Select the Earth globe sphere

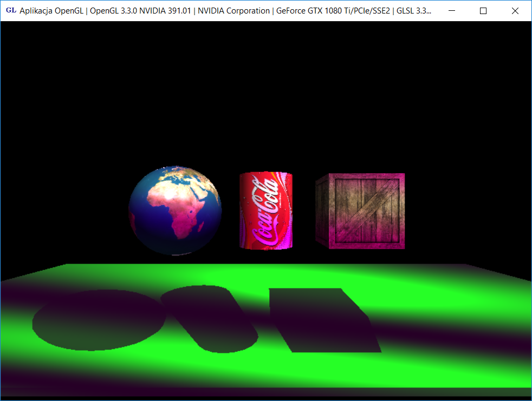point(175,211)
